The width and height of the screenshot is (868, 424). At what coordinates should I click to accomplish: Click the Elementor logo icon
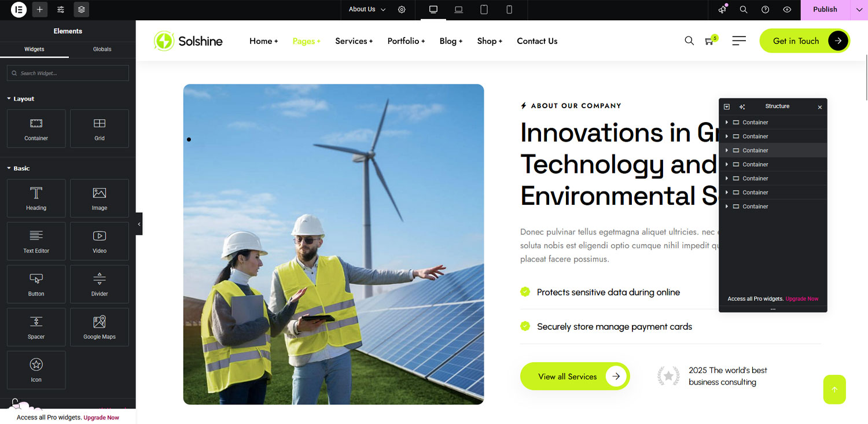click(19, 10)
